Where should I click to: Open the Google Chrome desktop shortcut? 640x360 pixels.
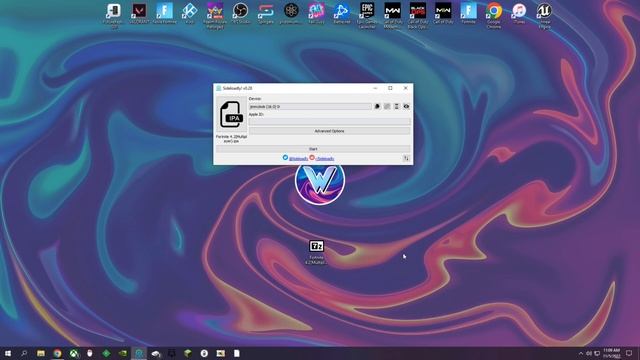tap(494, 16)
